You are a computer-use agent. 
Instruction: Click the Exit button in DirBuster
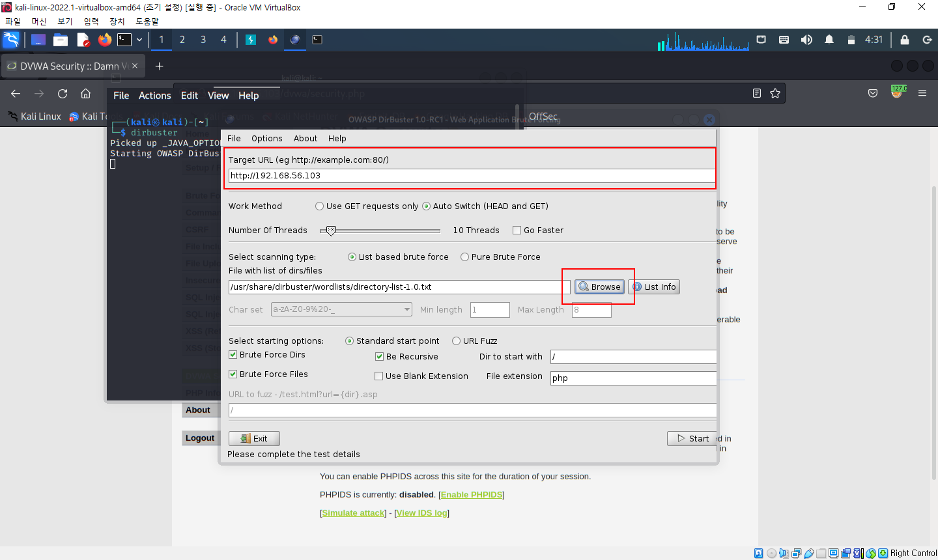(254, 438)
